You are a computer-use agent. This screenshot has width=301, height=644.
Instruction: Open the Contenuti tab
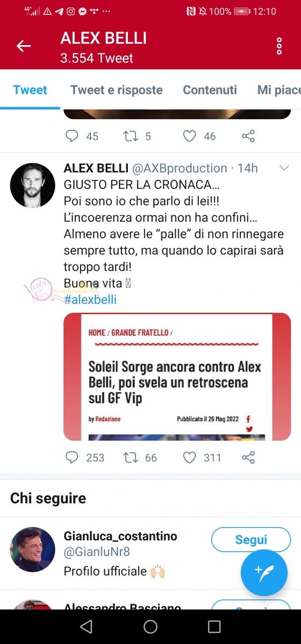tap(210, 90)
